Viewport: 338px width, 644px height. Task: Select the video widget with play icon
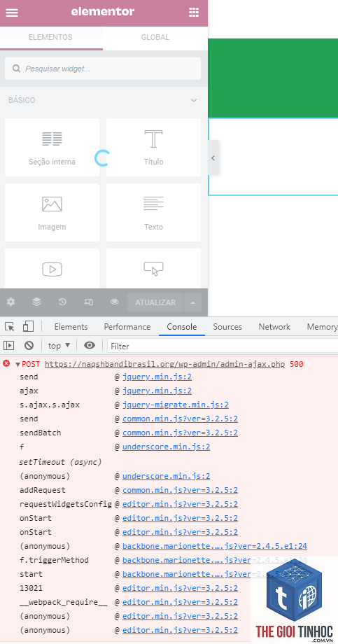(x=52, y=269)
